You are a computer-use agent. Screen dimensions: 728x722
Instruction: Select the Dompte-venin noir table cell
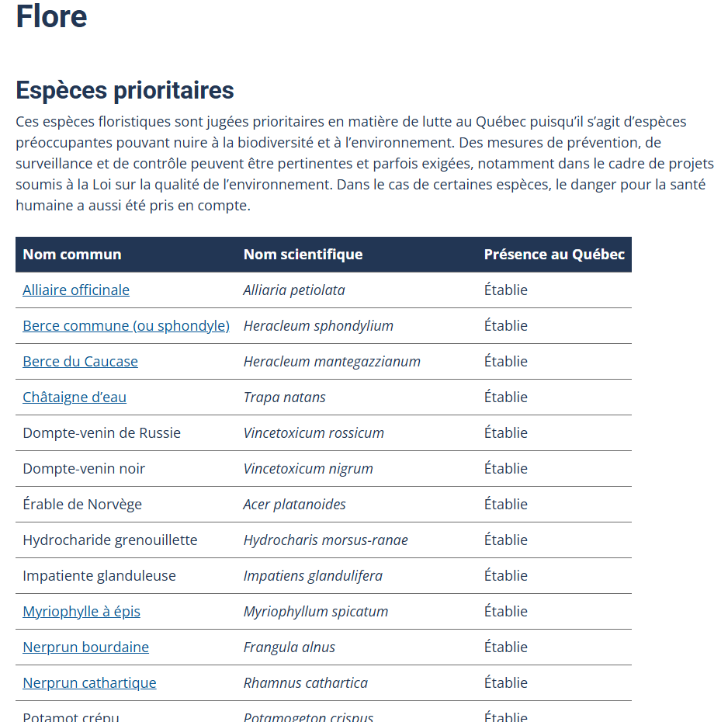(84, 469)
